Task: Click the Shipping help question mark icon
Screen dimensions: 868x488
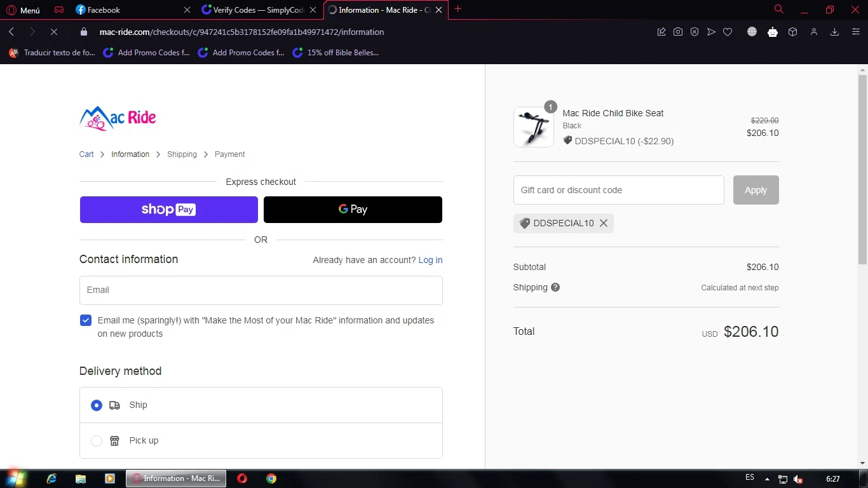Action: click(555, 287)
